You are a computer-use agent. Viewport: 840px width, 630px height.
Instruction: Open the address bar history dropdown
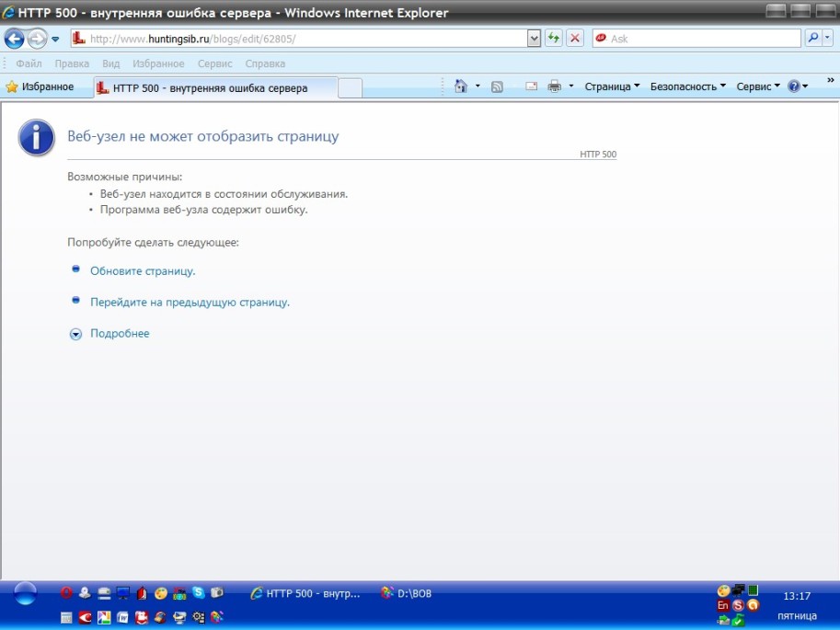[534, 39]
